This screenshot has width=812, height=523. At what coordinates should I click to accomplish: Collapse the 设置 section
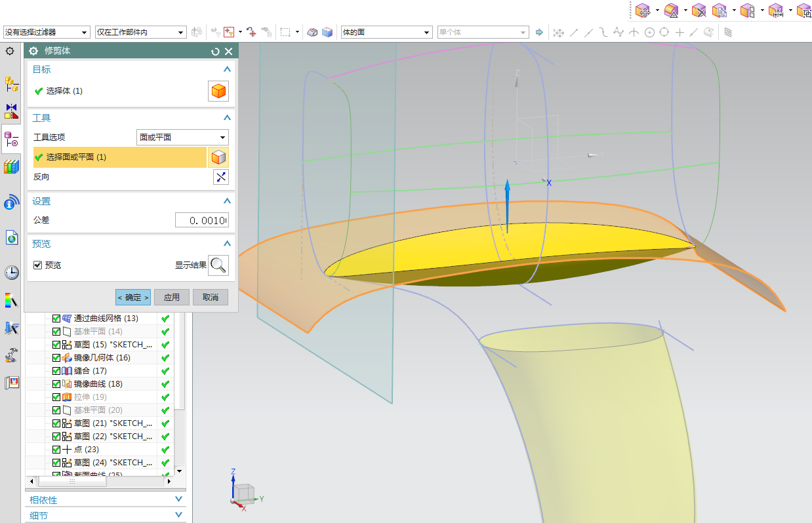[227, 201]
